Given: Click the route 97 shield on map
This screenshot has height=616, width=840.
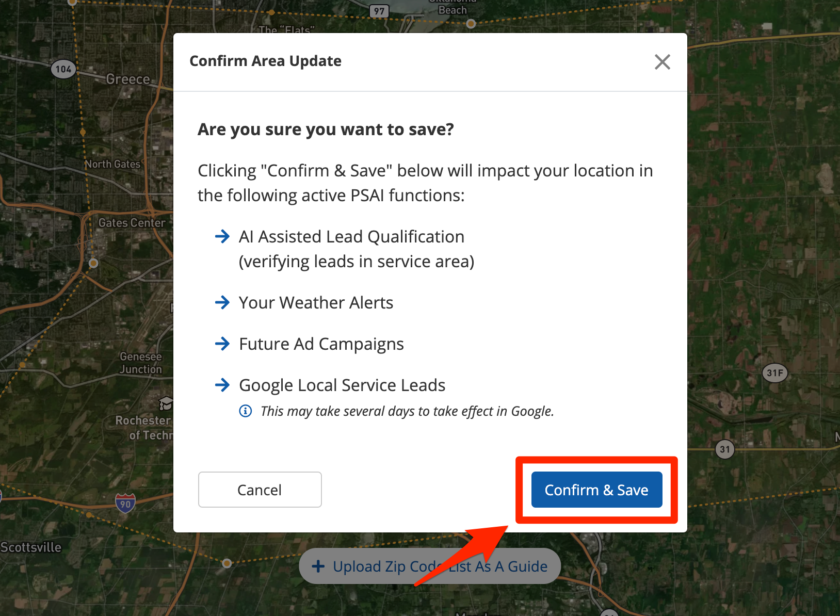Looking at the screenshot, I should tap(379, 11).
